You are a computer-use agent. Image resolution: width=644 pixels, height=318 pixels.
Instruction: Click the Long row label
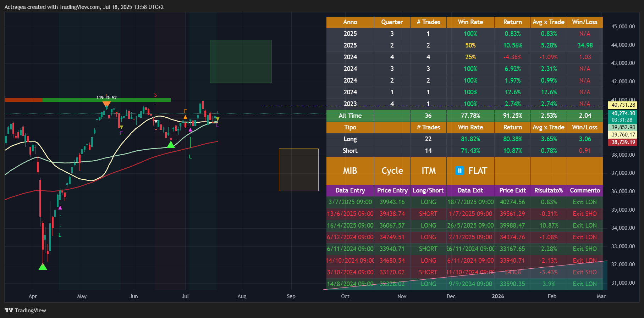coord(350,139)
